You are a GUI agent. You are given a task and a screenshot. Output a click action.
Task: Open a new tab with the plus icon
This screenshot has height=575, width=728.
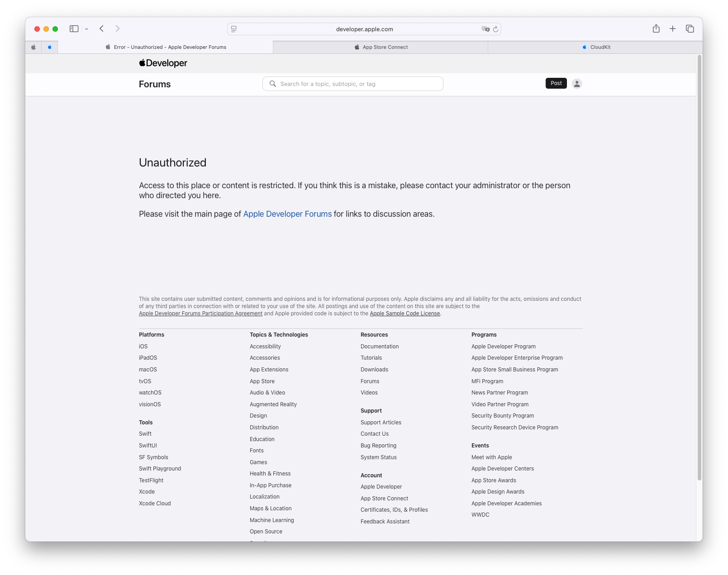672,29
